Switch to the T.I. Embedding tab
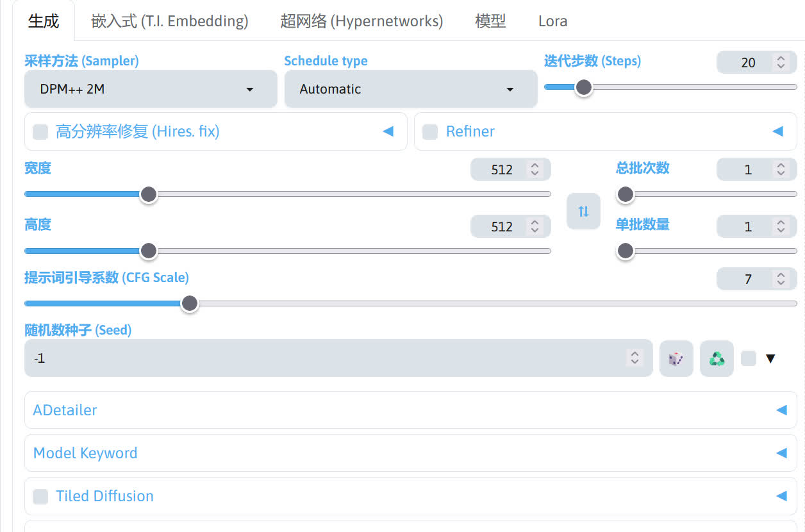The width and height of the screenshot is (805, 532). (170, 21)
